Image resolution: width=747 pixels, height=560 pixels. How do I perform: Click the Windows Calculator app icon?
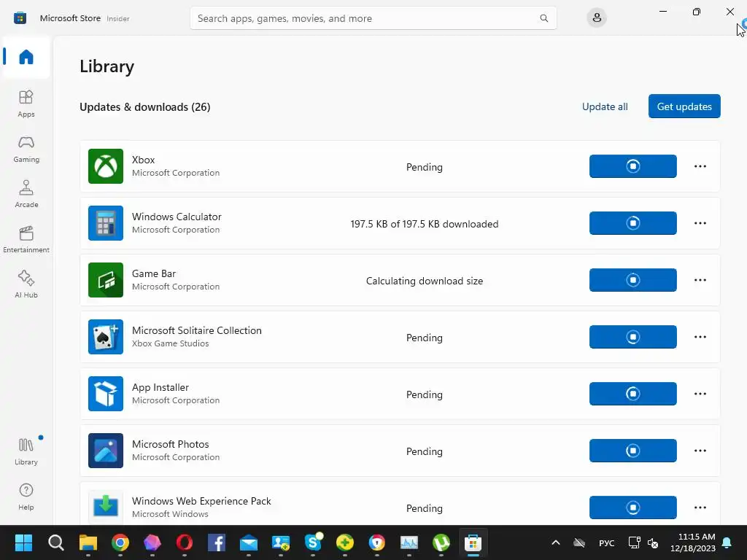106,223
